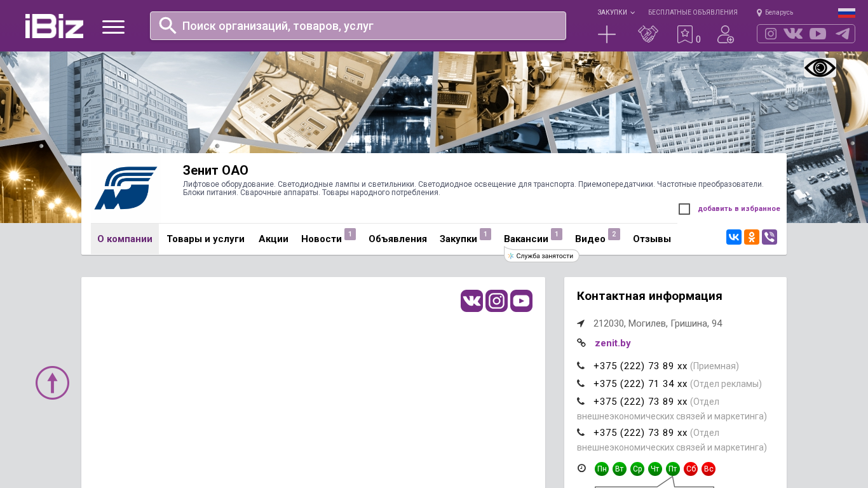Select Friday (Пт) schedule indicator

pyautogui.click(x=673, y=469)
